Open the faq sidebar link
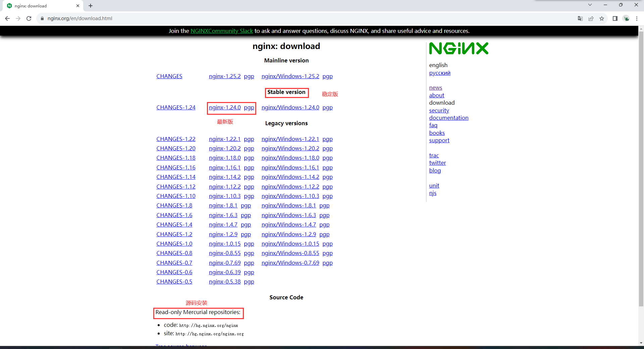This screenshot has width=644, height=349. (x=433, y=125)
